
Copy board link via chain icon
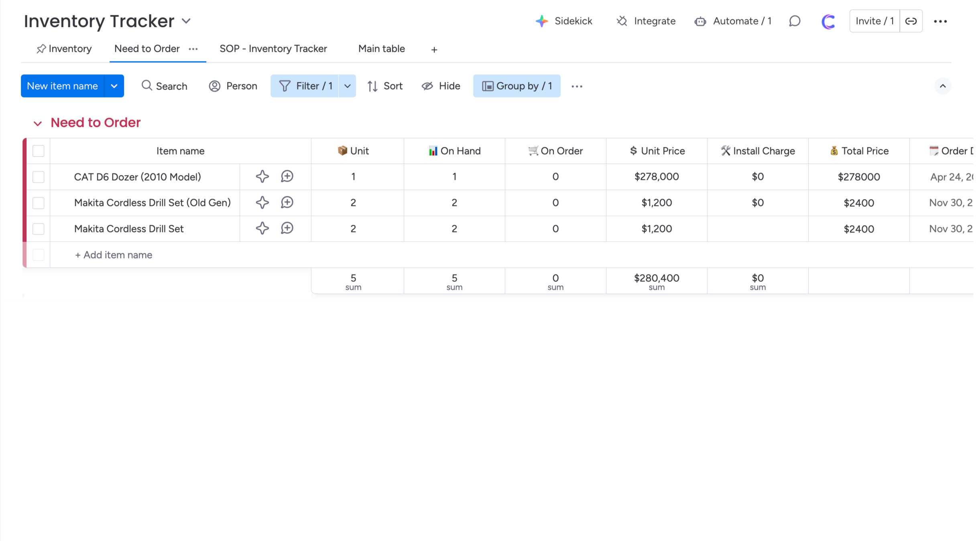(911, 21)
